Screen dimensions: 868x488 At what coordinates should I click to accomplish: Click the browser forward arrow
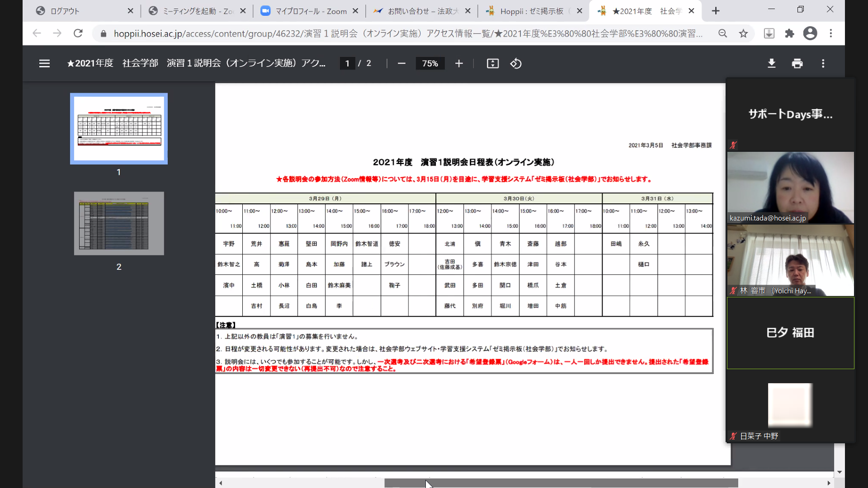click(x=57, y=33)
